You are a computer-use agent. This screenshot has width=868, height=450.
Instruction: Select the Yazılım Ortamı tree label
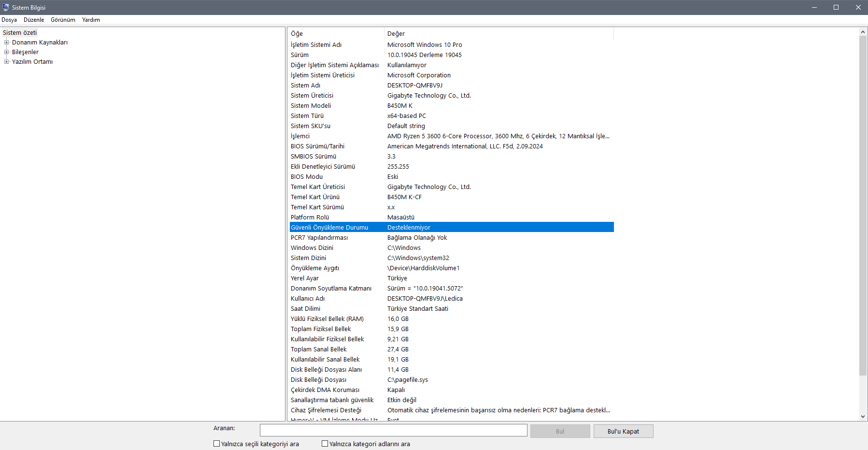(32, 62)
